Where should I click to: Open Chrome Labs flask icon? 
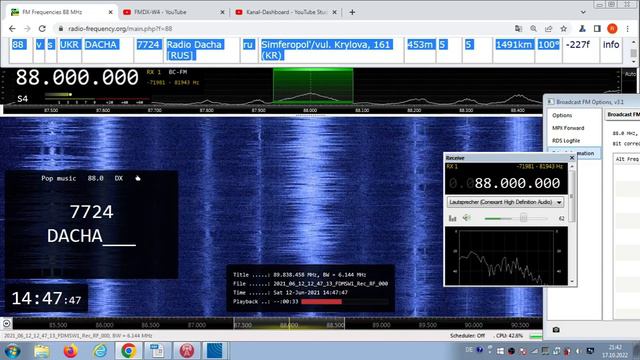[x=582, y=29]
